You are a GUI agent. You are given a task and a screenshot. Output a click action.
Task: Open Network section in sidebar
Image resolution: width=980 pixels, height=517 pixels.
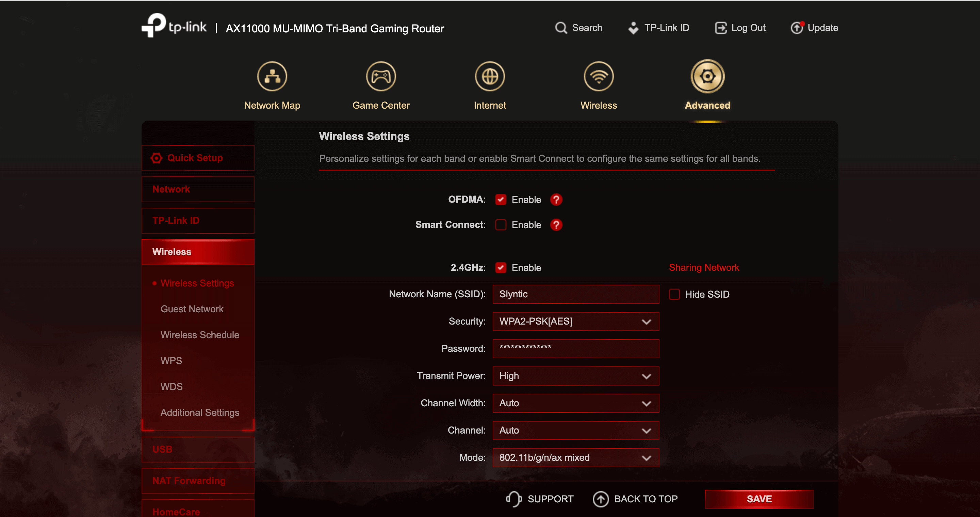coord(198,189)
